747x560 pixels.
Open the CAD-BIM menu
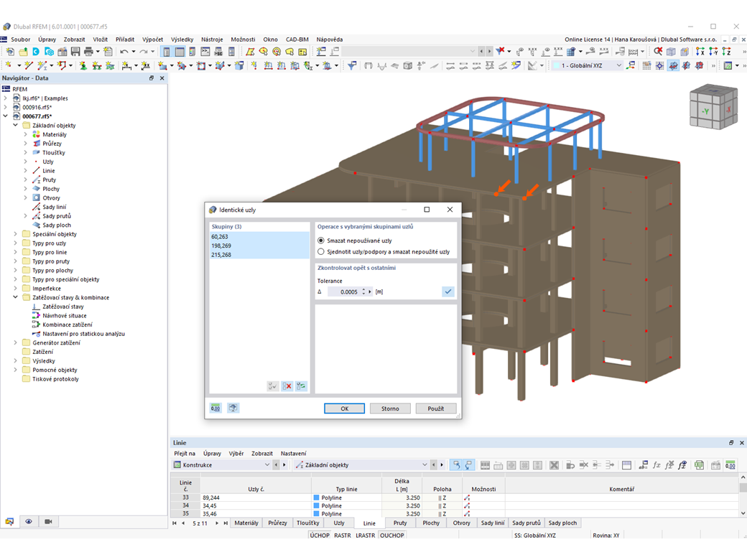(297, 39)
